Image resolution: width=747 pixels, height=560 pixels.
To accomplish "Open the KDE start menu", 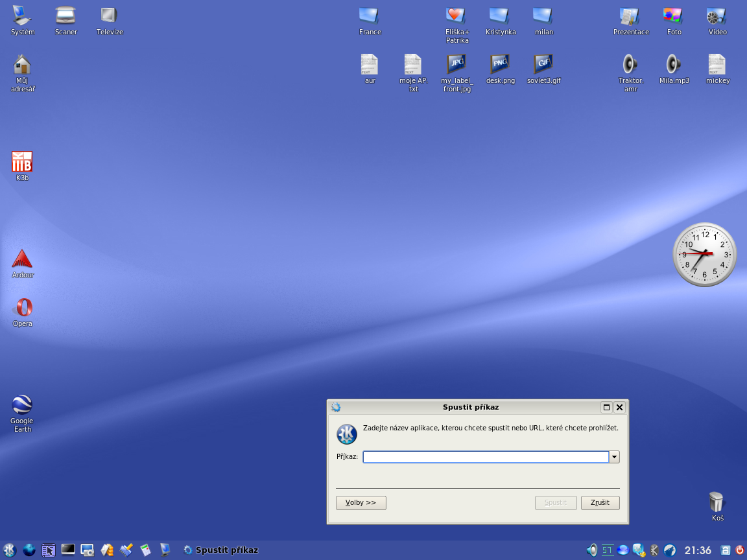I will (9, 550).
